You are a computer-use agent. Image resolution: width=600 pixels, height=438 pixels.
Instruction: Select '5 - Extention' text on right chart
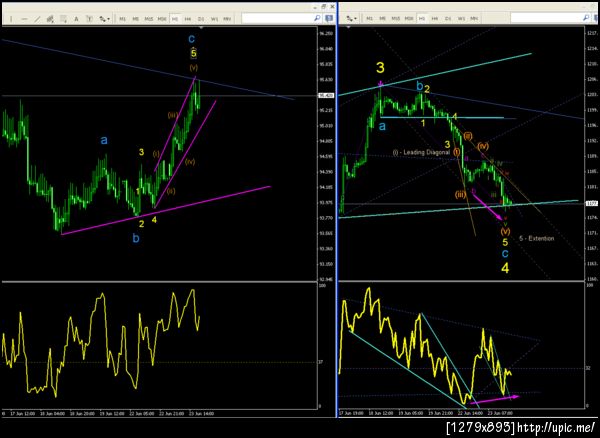(x=537, y=238)
